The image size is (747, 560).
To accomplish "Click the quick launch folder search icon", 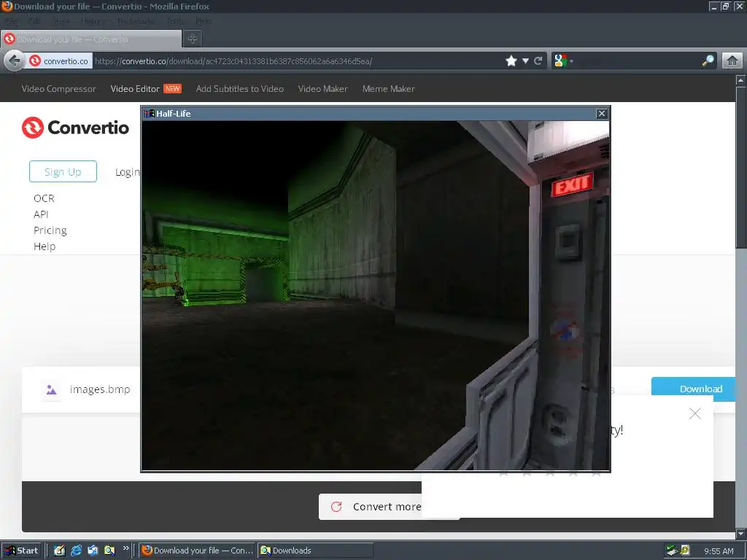I will click(x=109, y=551).
